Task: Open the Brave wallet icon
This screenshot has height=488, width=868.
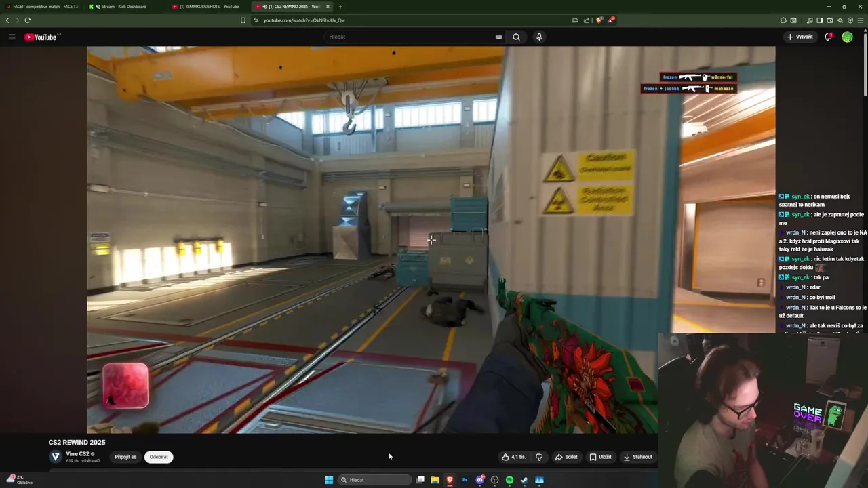Action: pyautogui.click(x=830, y=20)
